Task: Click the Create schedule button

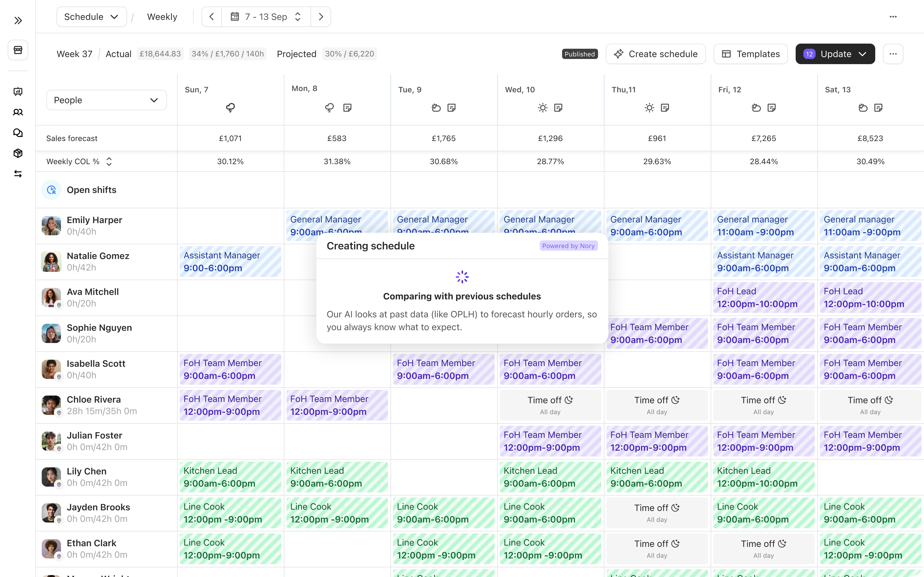Action: pyautogui.click(x=655, y=54)
